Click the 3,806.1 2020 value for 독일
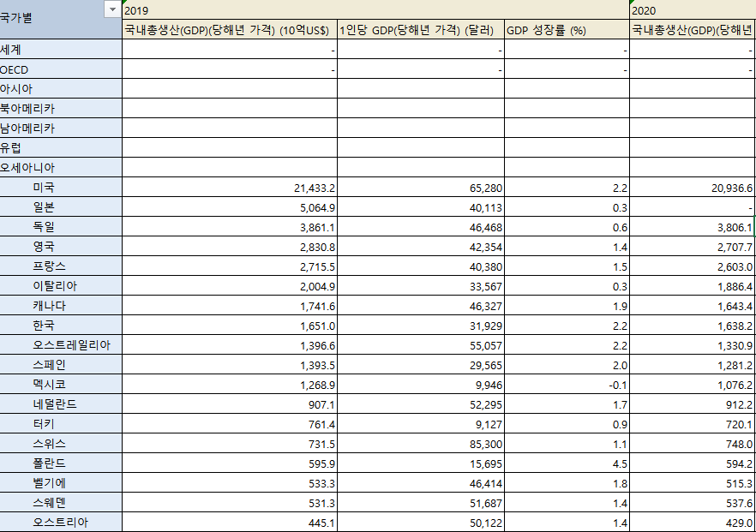 693,228
